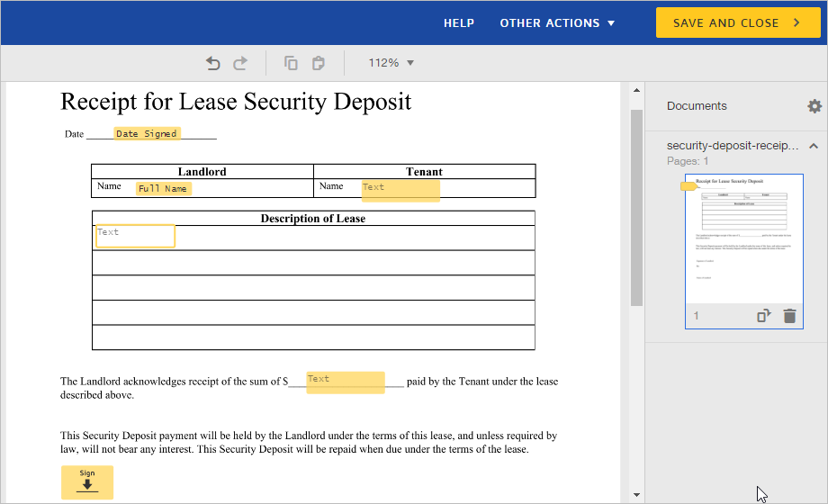The image size is (828, 504).
Task: Click the scroll down arrow of document scrollbar
Action: pyautogui.click(x=636, y=495)
